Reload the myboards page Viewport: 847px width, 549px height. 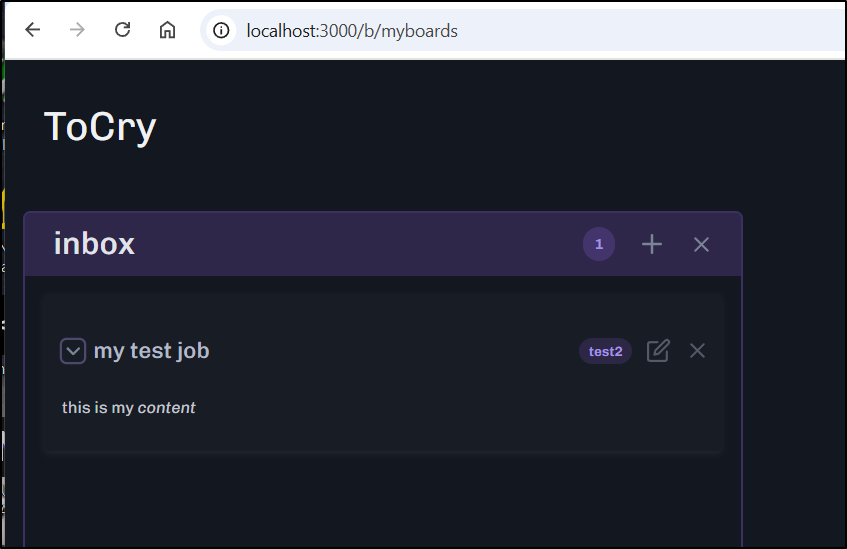tap(123, 30)
